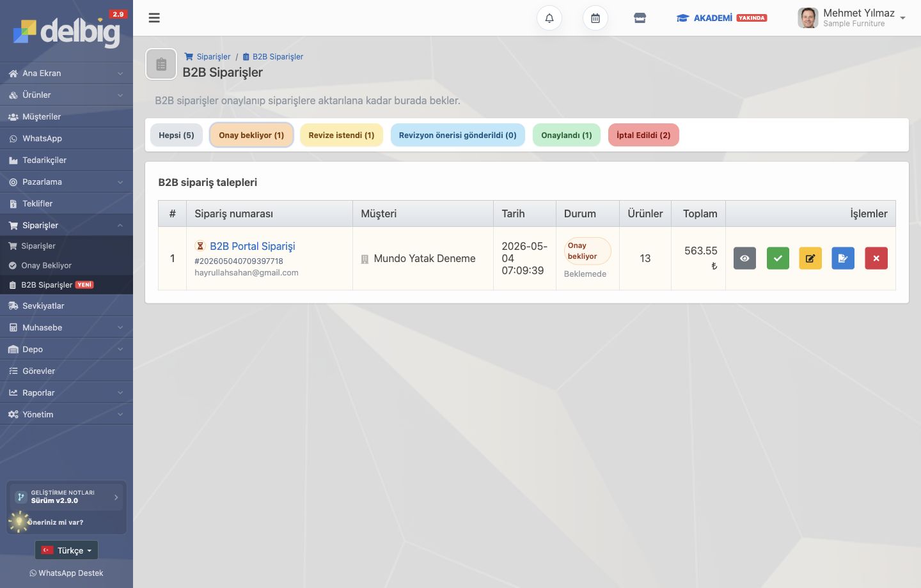Image resolution: width=921 pixels, height=588 pixels.
Task: Click the Sevkiyatlar truck icon
Action: coord(13,306)
